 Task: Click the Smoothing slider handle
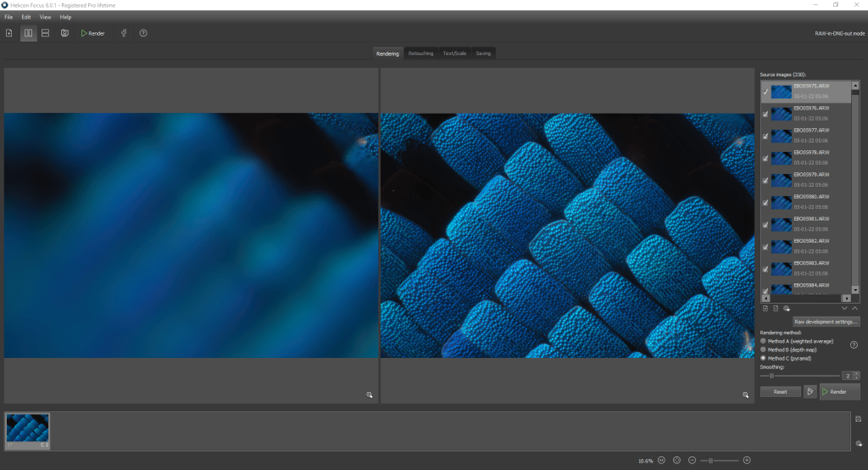point(771,375)
